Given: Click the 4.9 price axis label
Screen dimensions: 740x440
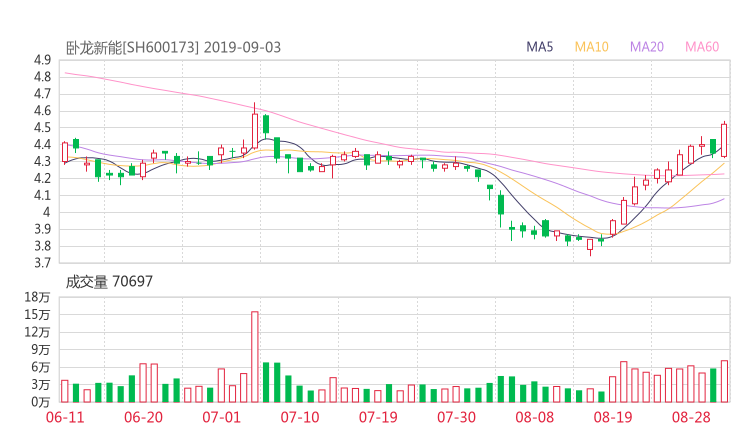Looking at the screenshot, I should tap(42, 60).
